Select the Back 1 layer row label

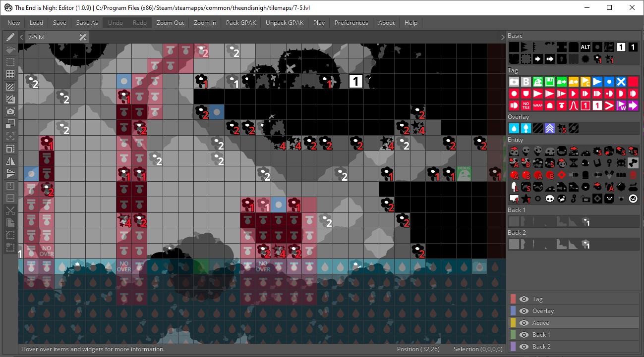tap(541, 335)
